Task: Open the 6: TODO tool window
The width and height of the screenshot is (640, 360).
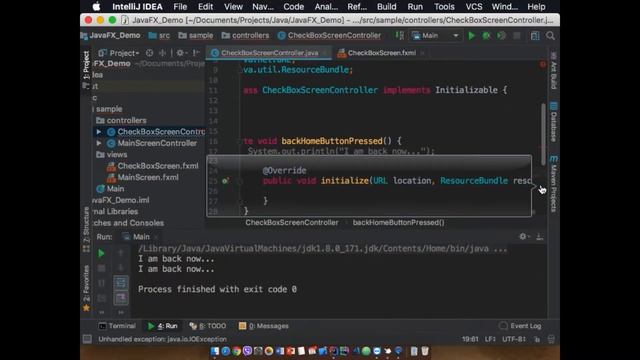Action: 208,326
